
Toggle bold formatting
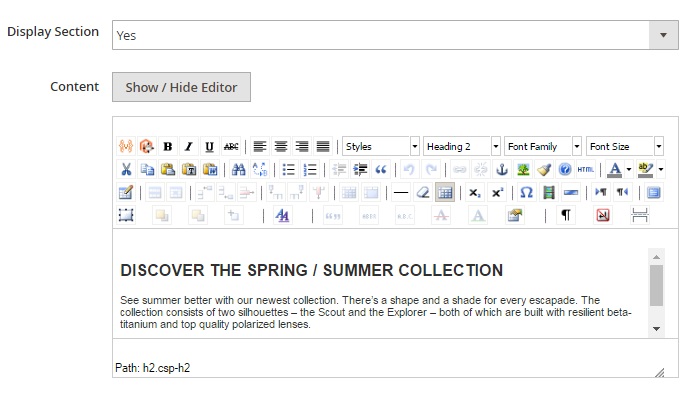pos(168,146)
